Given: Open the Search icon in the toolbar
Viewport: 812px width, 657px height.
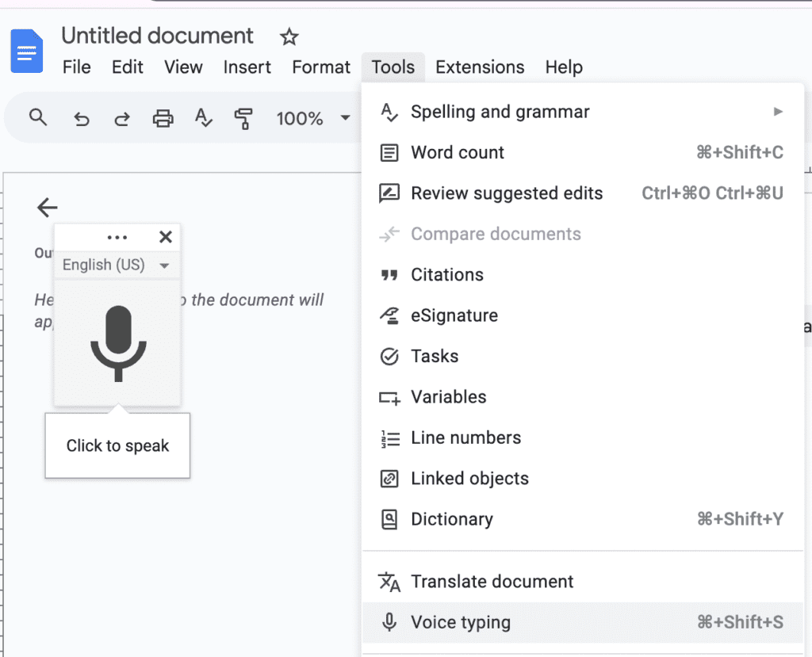Looking at the screenshot, I should point(38,118).
